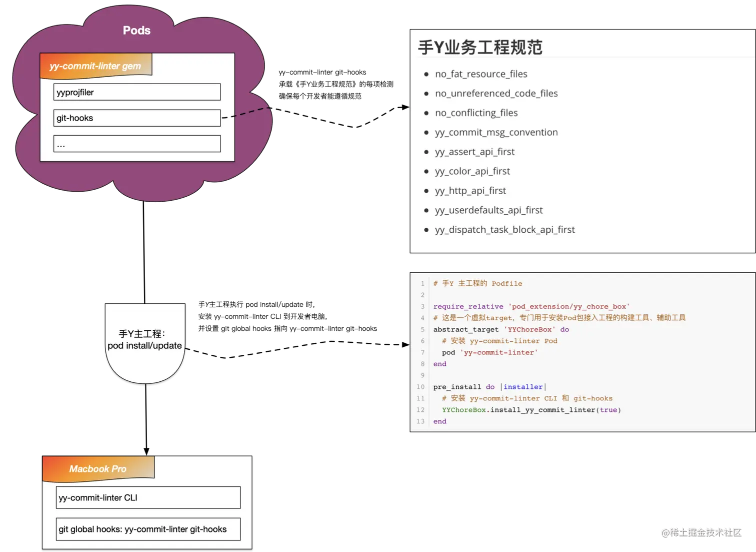Click the '承载《手Y业务工程规范》的每项检测' annotation
Screen dimensions: 756x552
click(336, 84)
